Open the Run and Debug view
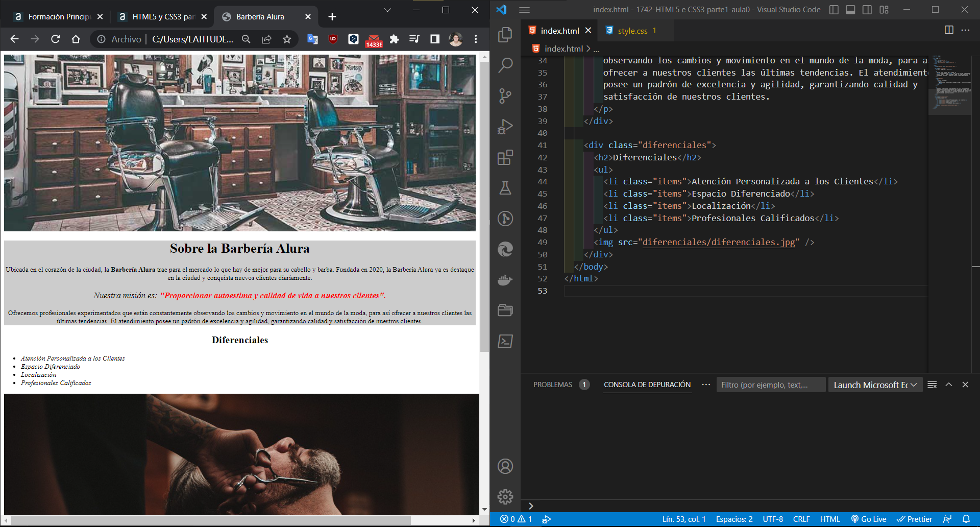The height and width of the screenshot is (527, 980). (x=505, y=127)
